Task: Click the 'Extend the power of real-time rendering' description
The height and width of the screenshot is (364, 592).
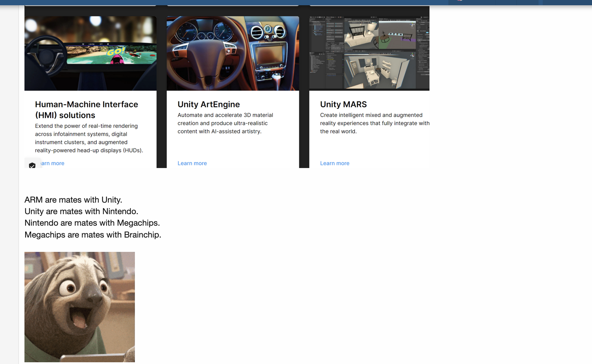Action: click(89, 138)
